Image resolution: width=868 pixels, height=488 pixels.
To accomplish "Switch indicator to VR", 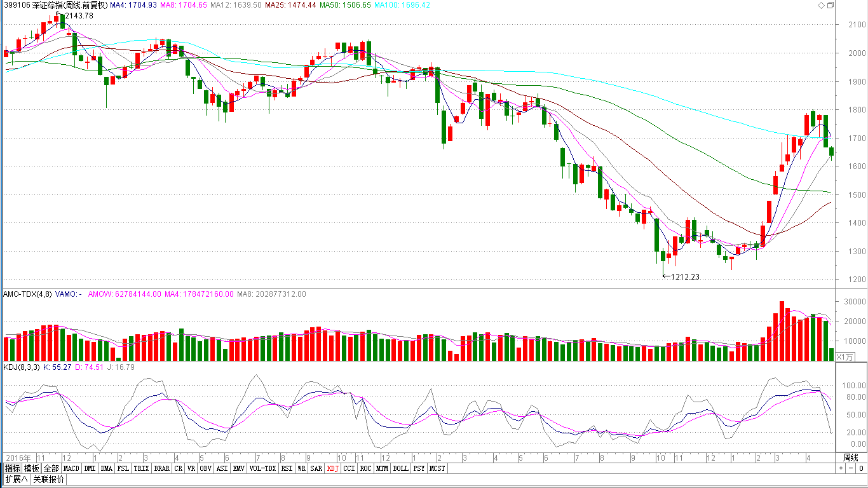I will pos(191,468).
